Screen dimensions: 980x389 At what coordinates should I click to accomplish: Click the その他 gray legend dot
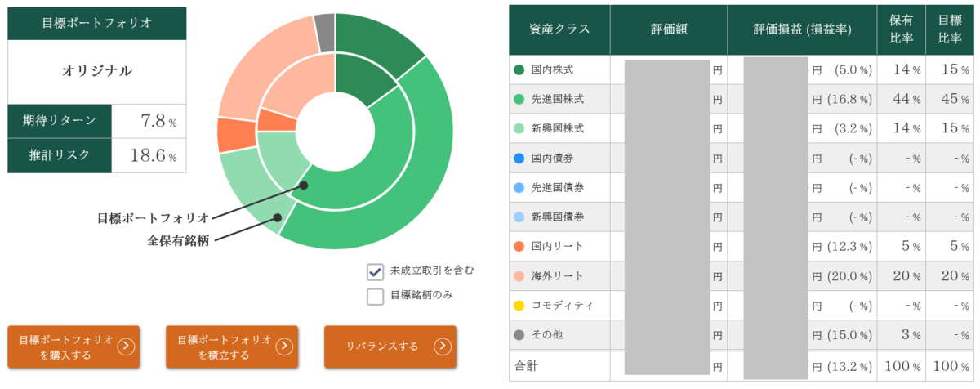point(519,334)
